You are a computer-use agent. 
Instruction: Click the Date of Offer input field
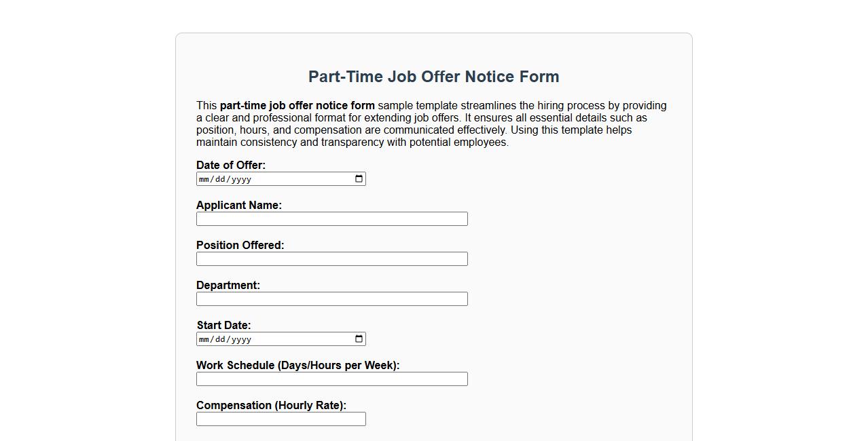tap(272, 178)
